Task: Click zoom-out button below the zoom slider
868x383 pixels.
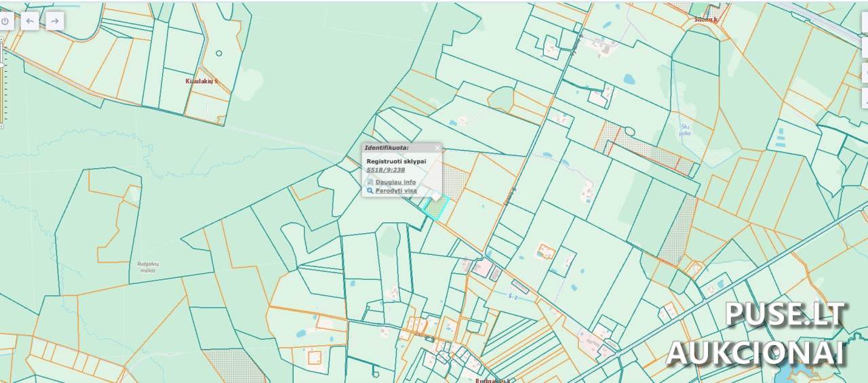Action: click(x=1, y=126)
